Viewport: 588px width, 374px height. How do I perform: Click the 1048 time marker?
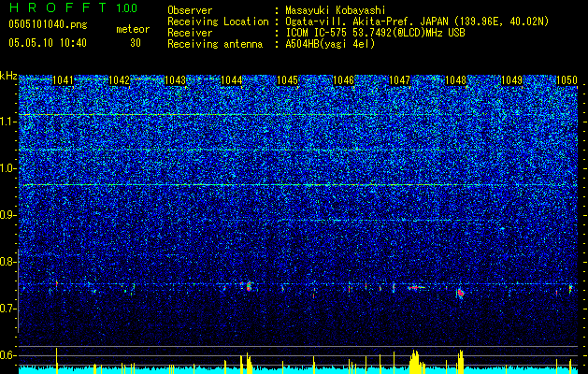455,80
